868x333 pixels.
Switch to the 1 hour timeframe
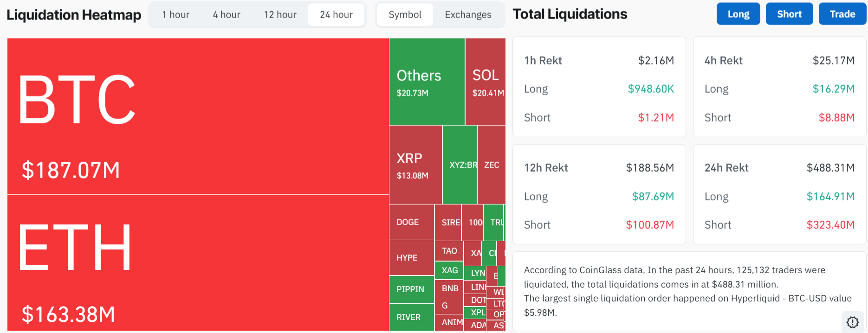pyautogui.click(x=175, y=14)
